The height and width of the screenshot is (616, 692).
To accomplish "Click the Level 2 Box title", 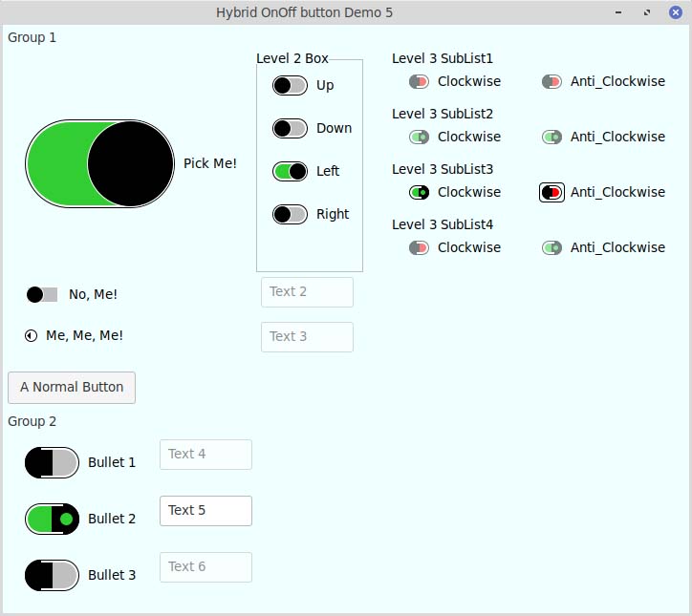I will (x=292, y=58).
